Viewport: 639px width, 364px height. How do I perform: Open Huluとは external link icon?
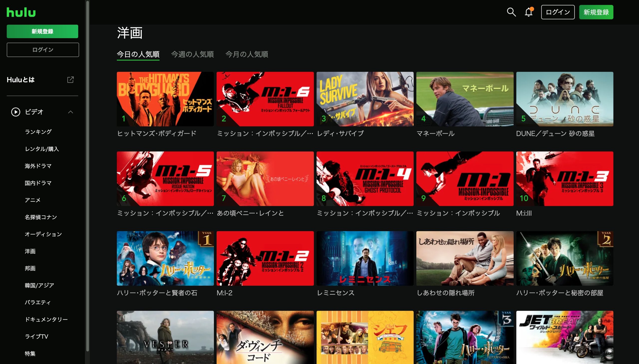(70, 80)
